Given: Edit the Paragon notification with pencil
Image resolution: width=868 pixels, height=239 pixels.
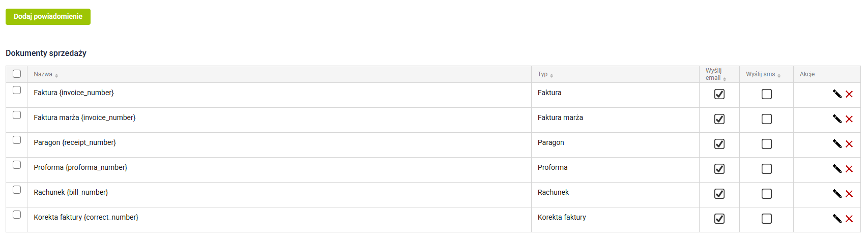Looking at the screenshot, I should coord(837,144).
